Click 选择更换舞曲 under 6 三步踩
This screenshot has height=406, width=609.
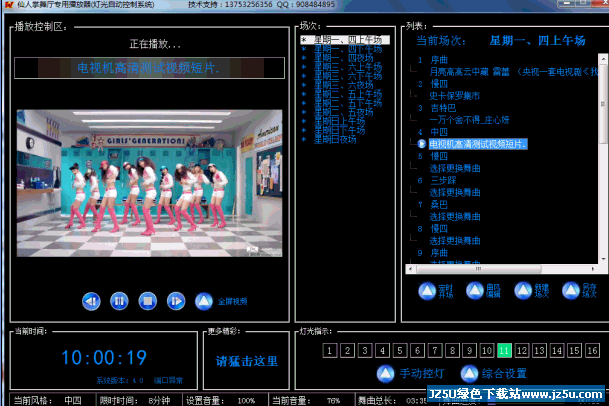455,192
